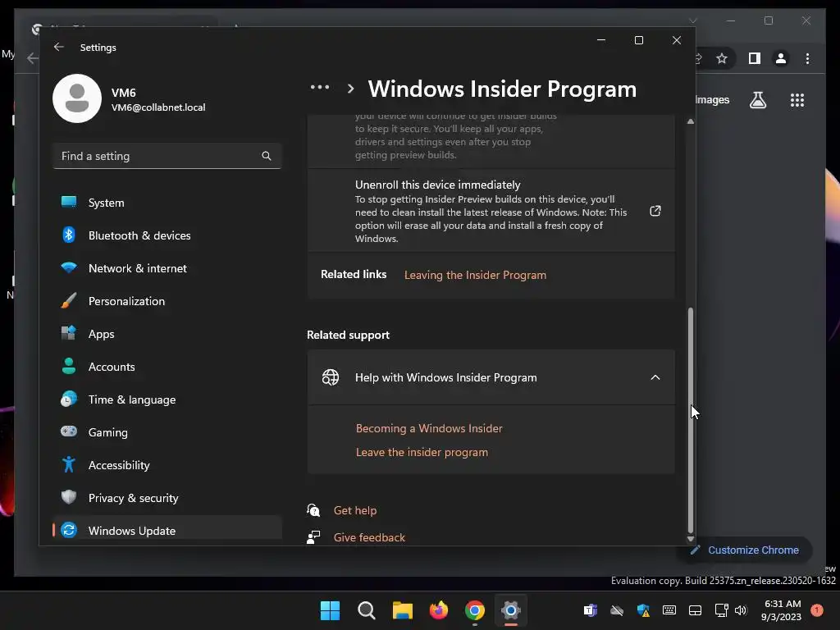Open the System settings category
Image resolution: width=840 pixels, height=630 pixels.
167,203
